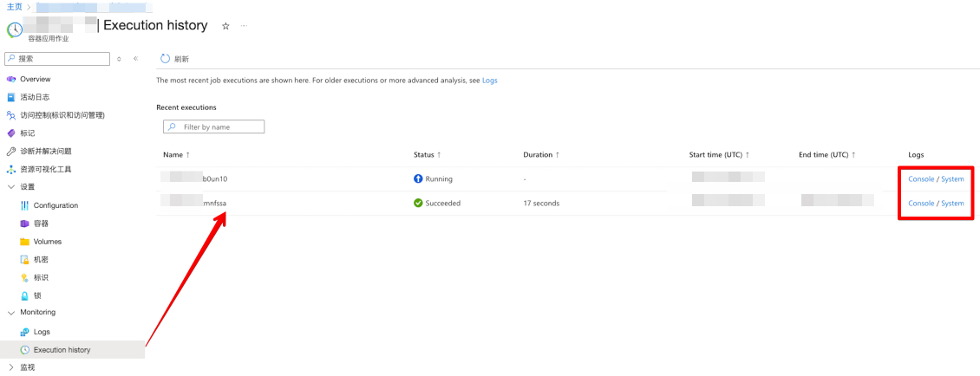Screen dimensions: 980x376
Task: Expand the 监视 section
Action: click(11, 367)
